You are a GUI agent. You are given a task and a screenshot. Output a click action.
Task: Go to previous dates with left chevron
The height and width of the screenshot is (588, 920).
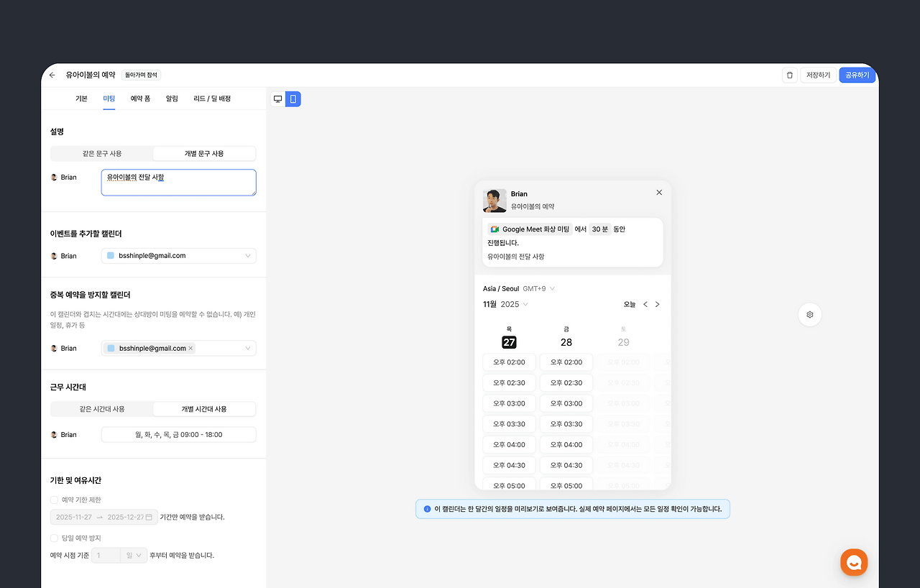[645, 304]
